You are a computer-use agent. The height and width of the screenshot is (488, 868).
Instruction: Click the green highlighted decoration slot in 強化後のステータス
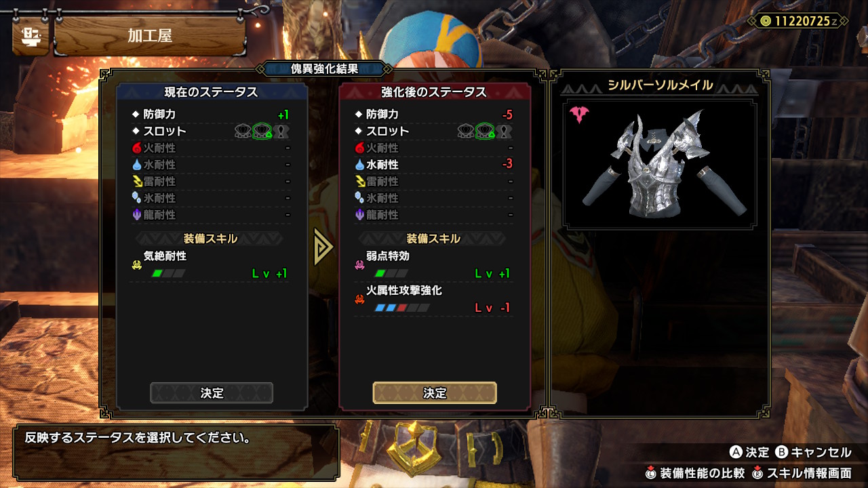click(484, 131)
